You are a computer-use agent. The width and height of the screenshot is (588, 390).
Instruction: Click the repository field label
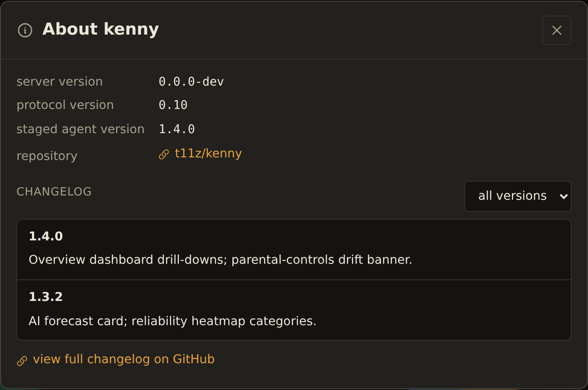pyautogui.click(x=47, y=156)
